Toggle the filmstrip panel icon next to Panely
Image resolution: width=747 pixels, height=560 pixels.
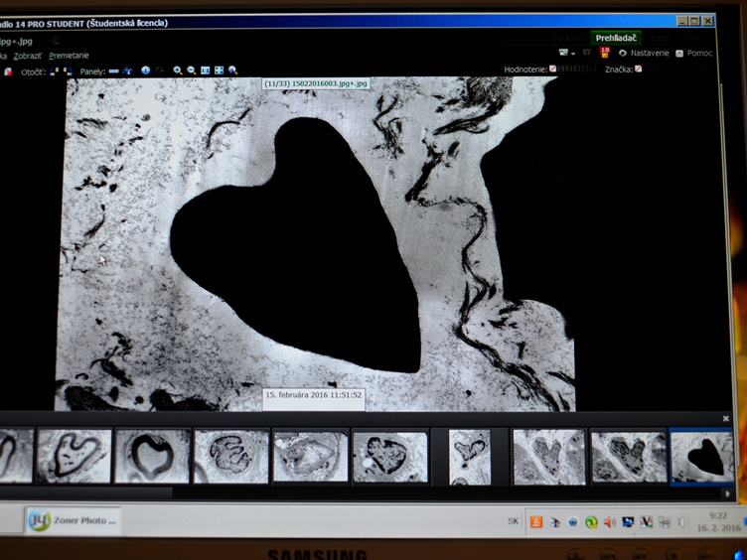[x=114, y=71]
